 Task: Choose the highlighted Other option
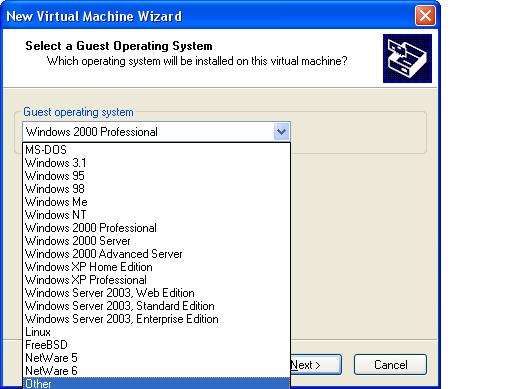pyautogui.click(x=157, y=383)
